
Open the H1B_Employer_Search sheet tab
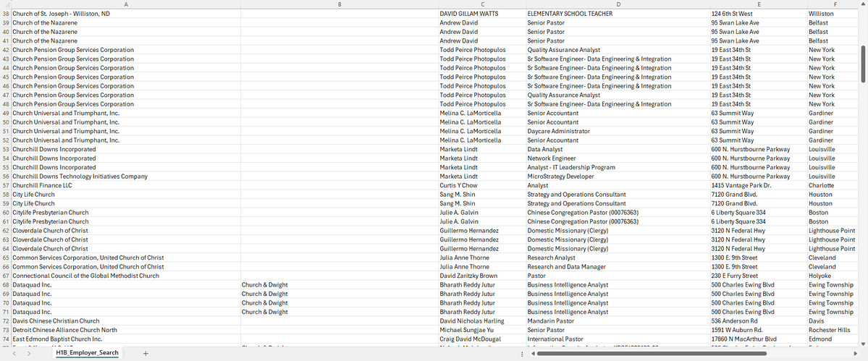tap(87, 353)
